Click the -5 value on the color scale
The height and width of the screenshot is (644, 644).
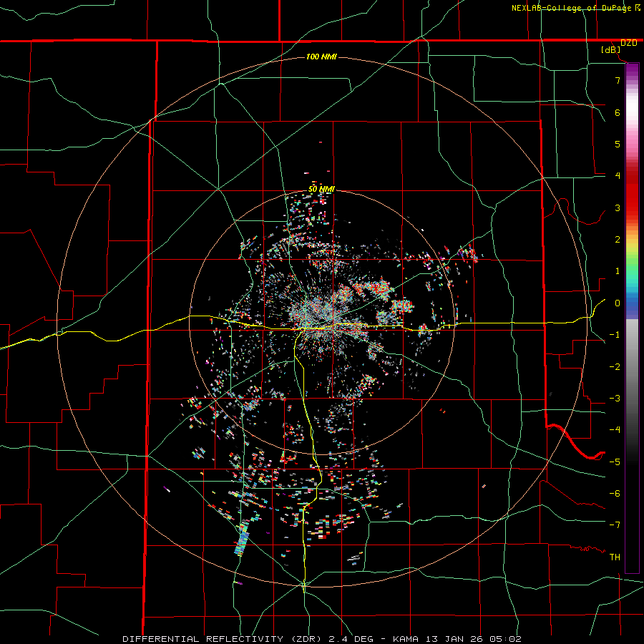[615, 462]
